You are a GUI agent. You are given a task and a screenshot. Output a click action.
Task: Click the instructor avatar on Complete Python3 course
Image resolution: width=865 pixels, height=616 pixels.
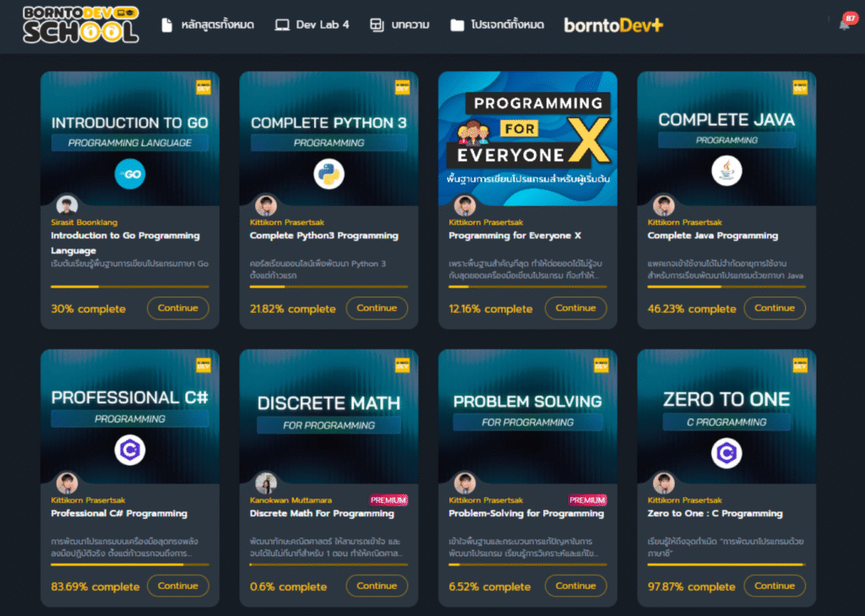pos(266,205)
